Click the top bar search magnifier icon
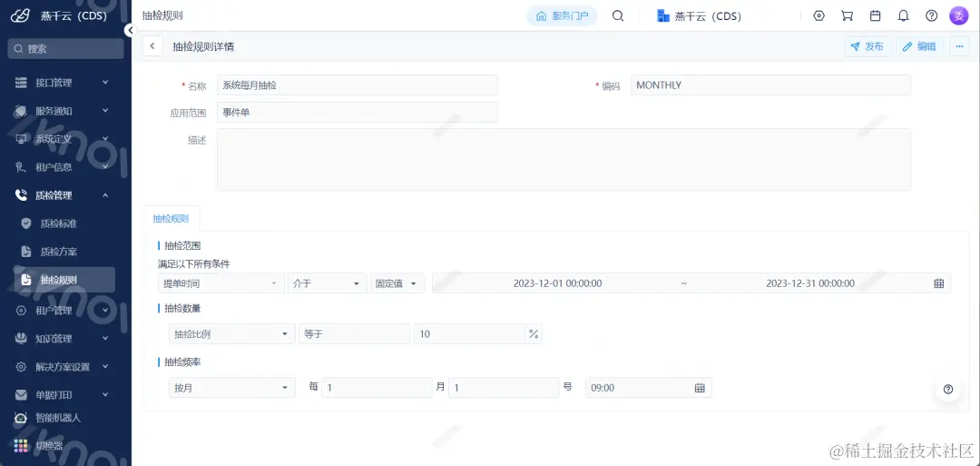 [618, 15]
